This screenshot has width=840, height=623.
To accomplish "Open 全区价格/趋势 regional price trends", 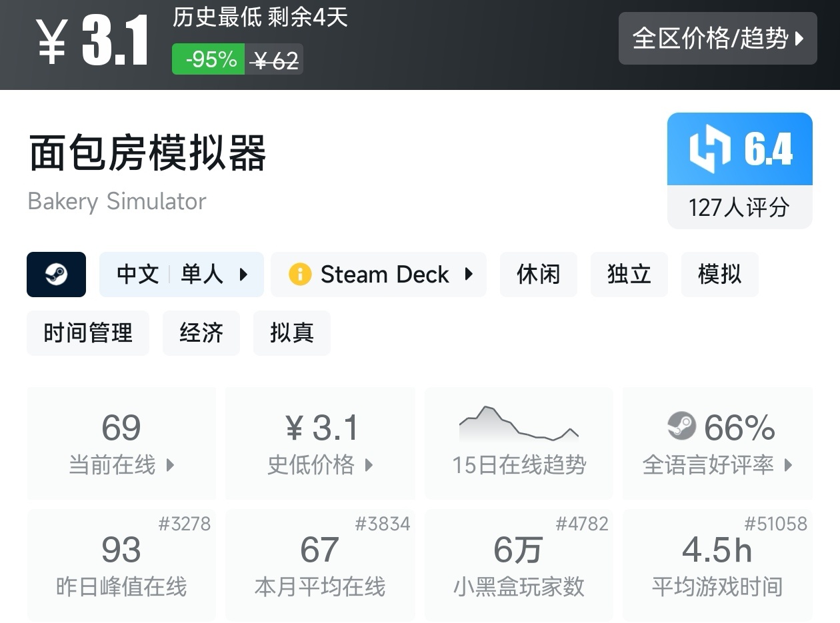I will 717,39.
